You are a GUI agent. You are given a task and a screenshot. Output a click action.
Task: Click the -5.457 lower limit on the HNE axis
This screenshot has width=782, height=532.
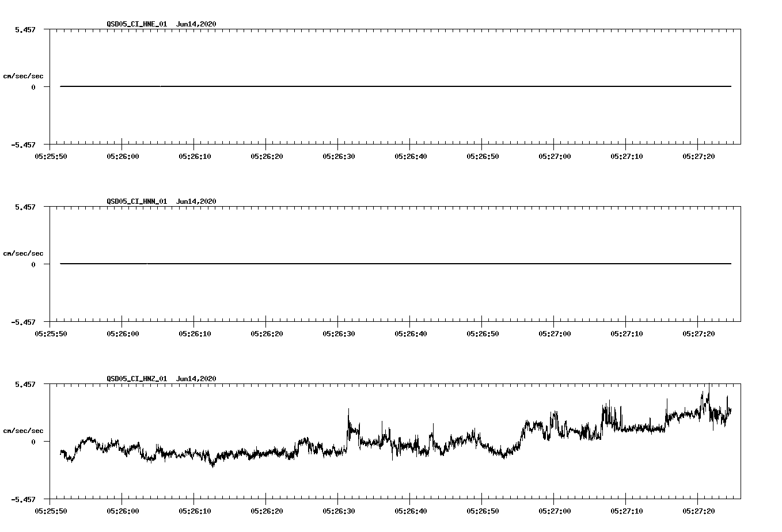pos(23,145)
